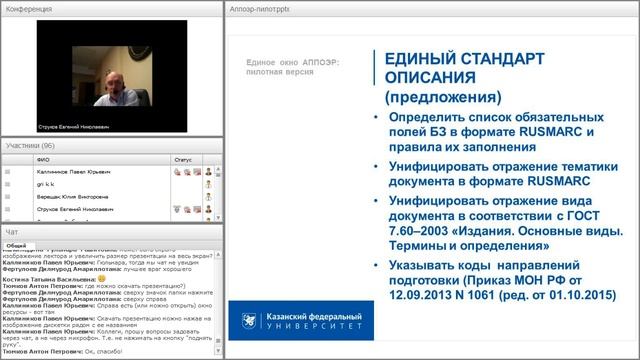Viewport: 640px width, 360px height.
Task: Click screen-share status icon for Калинников Павел Юрьевич
Action: click(197, 172)
